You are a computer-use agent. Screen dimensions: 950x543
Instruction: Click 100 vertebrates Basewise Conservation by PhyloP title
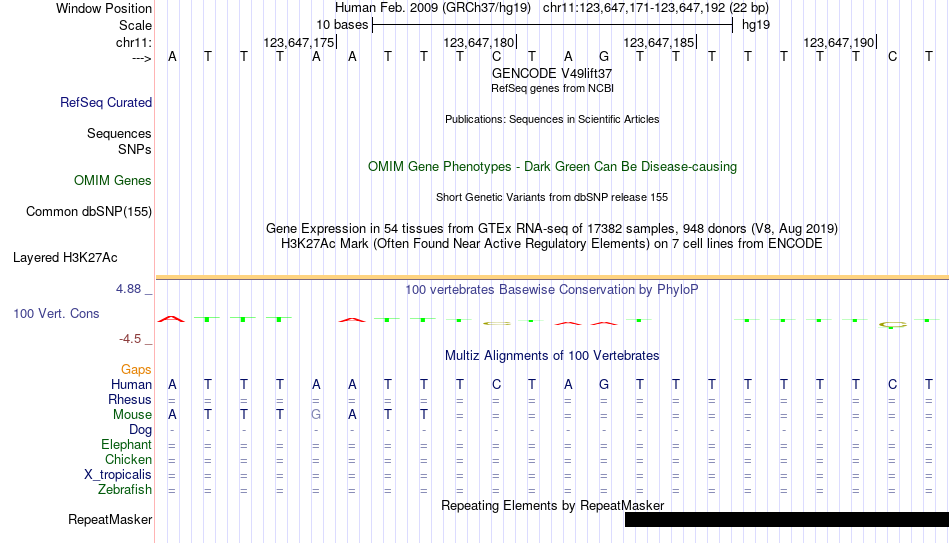(552, 290)
